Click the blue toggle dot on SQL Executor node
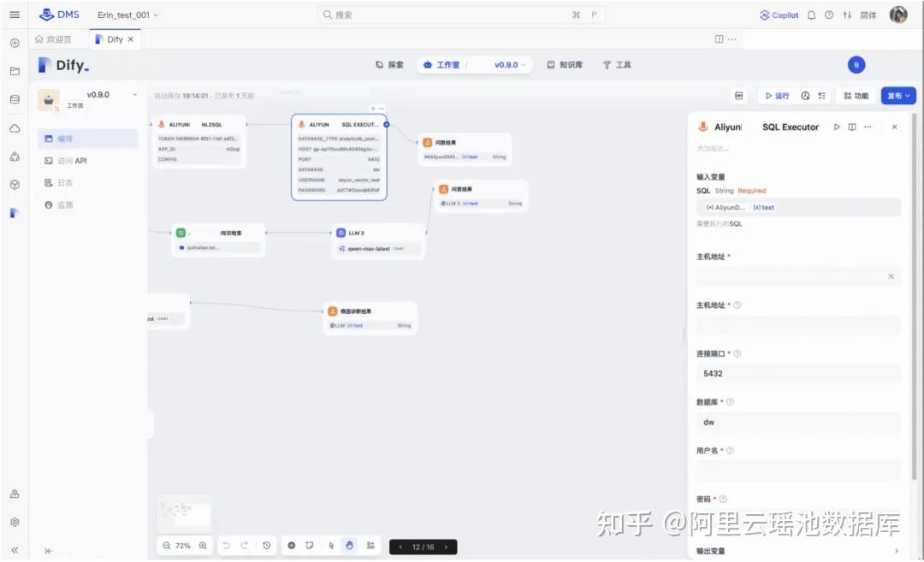This screenshot has height=562, width=924. click(387, 124)
